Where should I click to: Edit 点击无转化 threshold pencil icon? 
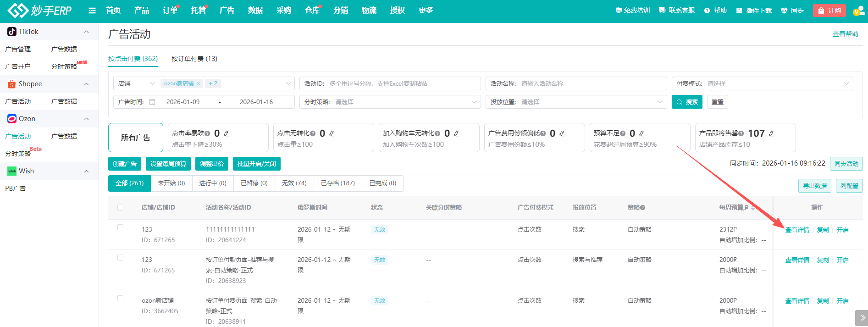tap(332, 133)
